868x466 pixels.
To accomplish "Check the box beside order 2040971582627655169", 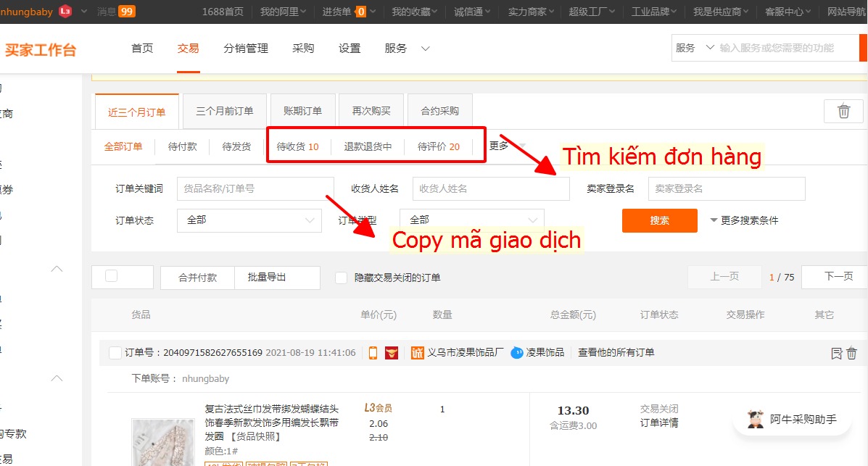I will [115, 352].
